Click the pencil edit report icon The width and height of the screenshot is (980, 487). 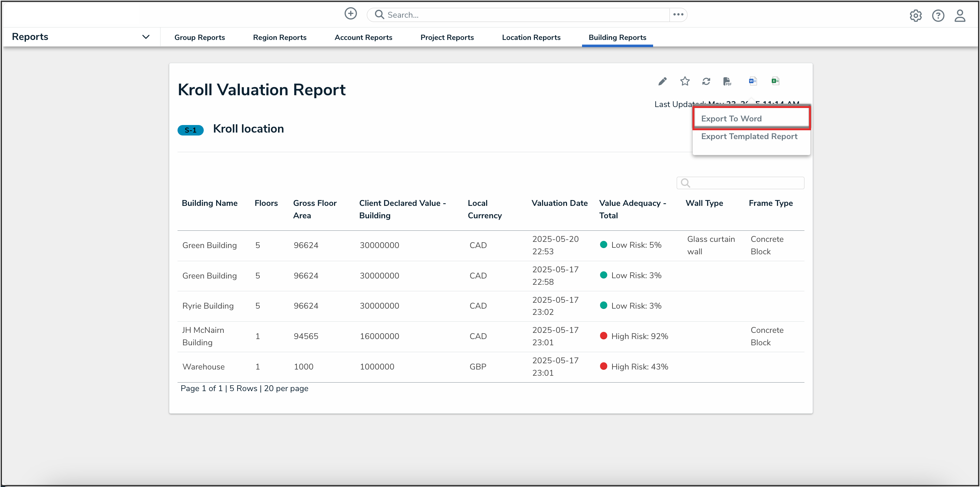coord(662,81)
